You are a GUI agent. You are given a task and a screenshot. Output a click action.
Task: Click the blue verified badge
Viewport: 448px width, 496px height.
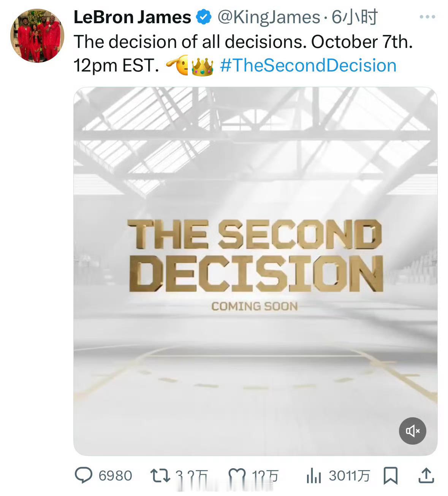[x=204, y=17]
